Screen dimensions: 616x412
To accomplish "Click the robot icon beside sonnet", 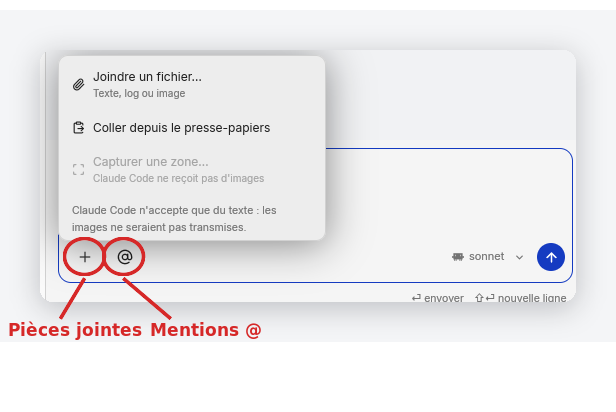I will tap(458, 257).
